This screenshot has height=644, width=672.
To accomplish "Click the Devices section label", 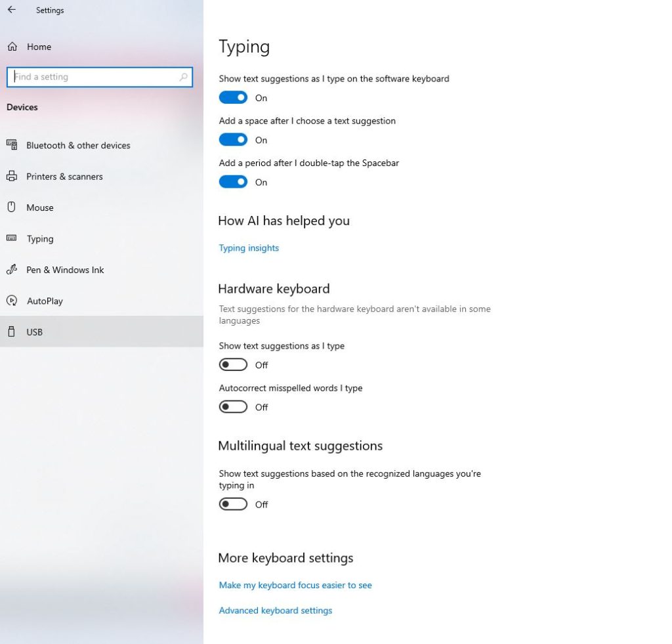I will click(22, 107).
